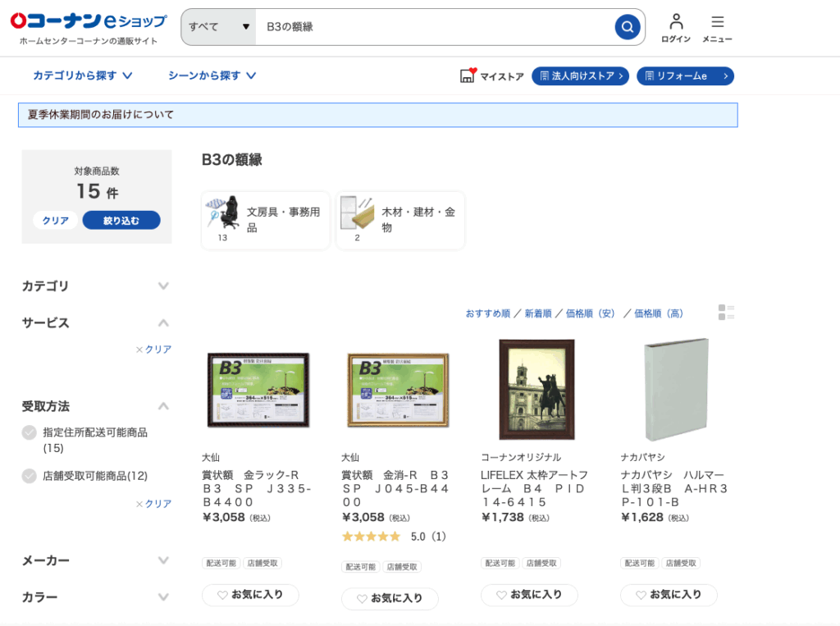
Task: Switch to list view layout icon
Action: [x=727, y=313]
